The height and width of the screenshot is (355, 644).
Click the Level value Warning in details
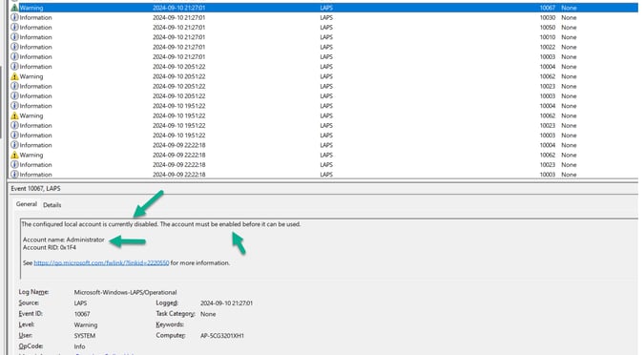pyautogui.click(x=86, y=324)
